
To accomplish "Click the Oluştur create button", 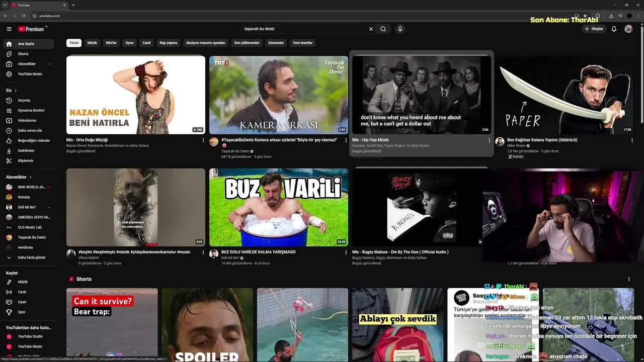I will coord(594,29).
